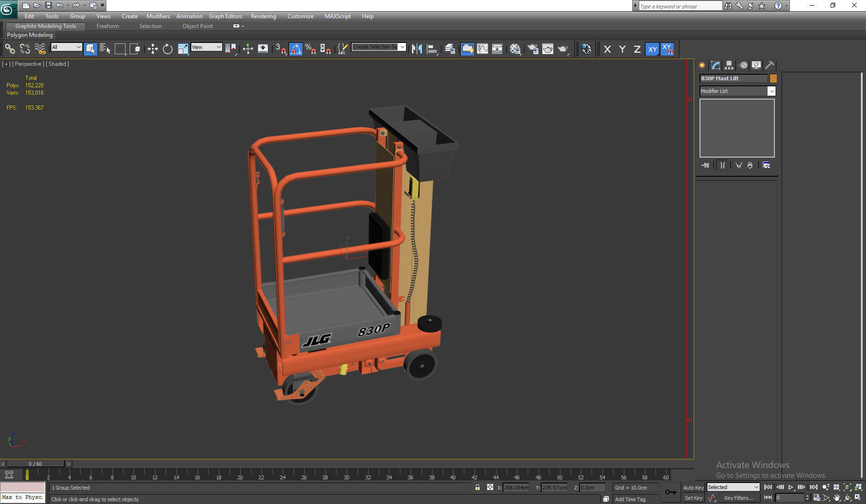
Task: Open viewport [ + ] general menu
Action: (6, 64)
